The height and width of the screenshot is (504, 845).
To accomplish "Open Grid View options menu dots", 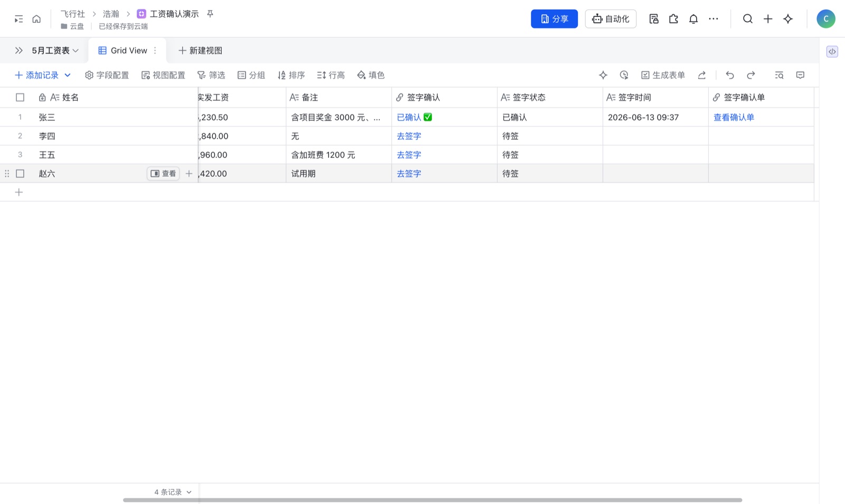I will pos(155,51).
